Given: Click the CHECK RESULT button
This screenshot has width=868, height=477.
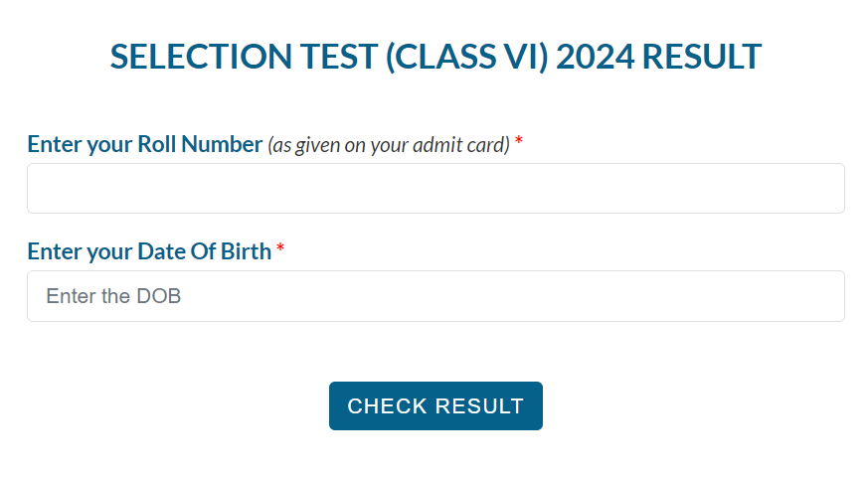Looking at the screenshot, I should (x=435, y=405).
